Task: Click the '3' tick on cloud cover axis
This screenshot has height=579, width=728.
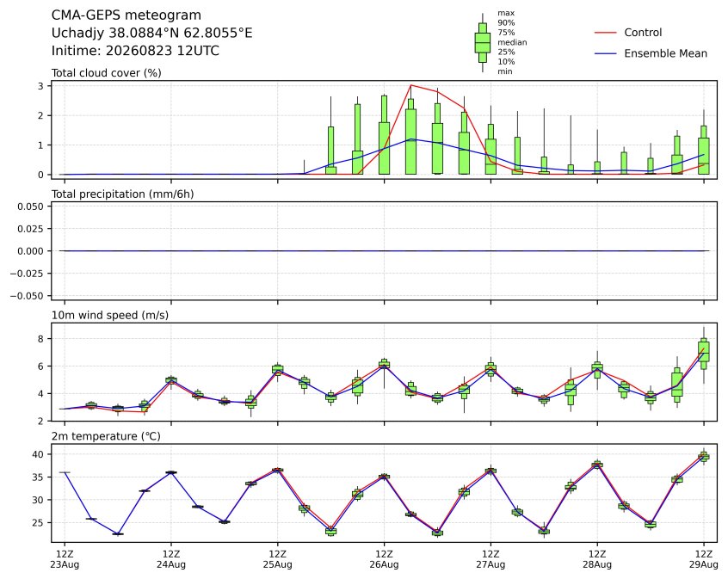Action: pos(40,86)
